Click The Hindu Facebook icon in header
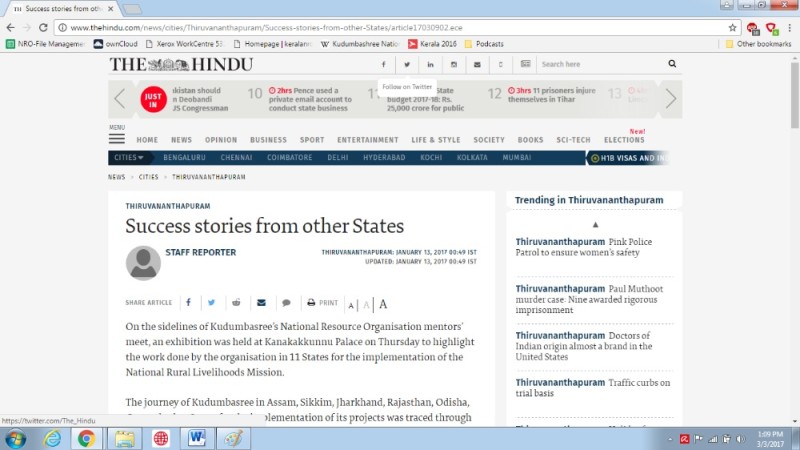This screenshot has width=800, height=450. [384, 64]
